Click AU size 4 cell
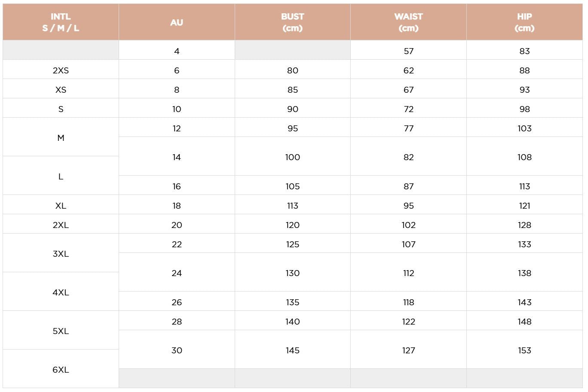Viewport: 588px width, 392px height. [177, 51]
